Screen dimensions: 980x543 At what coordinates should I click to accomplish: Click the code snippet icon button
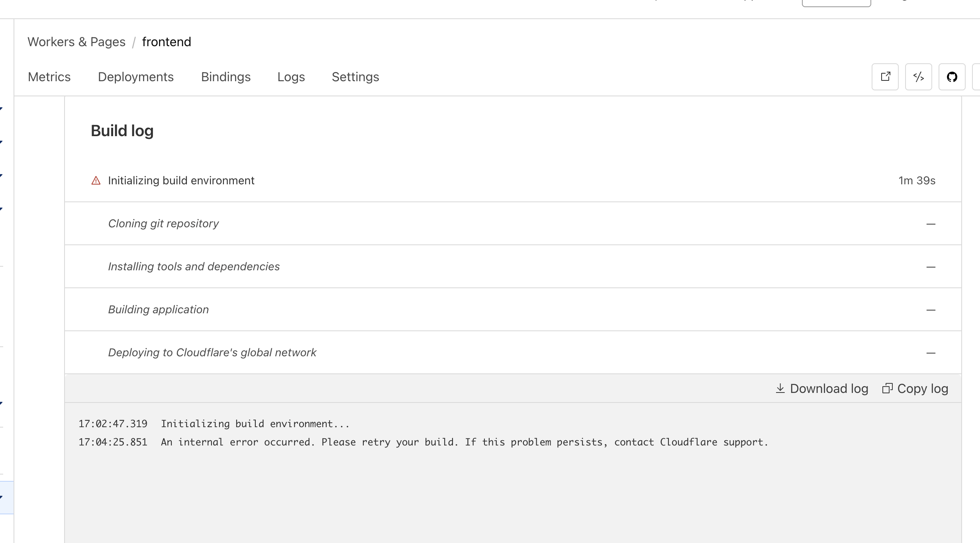[918, 77]
